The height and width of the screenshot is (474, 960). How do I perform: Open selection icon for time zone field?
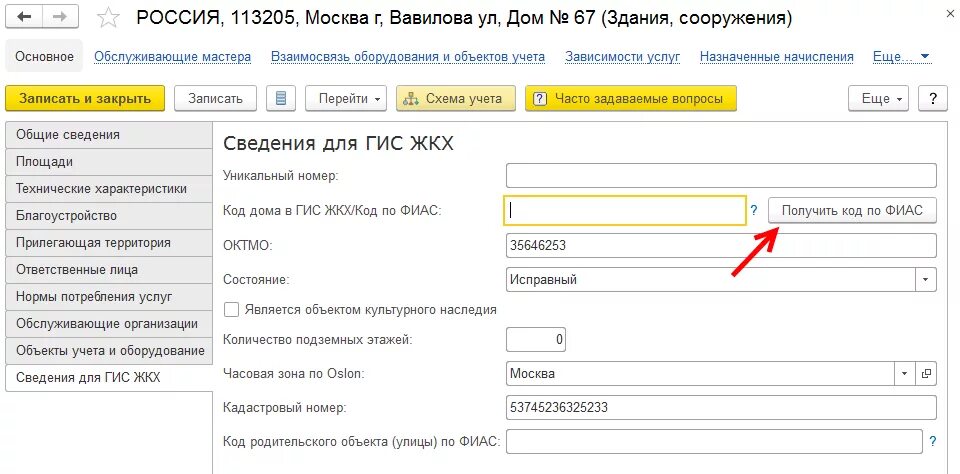coord(926,374)
